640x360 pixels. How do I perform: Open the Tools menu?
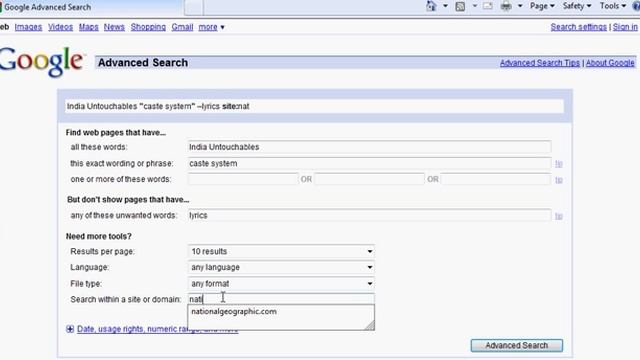pyautogui.click(x=612, y=6)
